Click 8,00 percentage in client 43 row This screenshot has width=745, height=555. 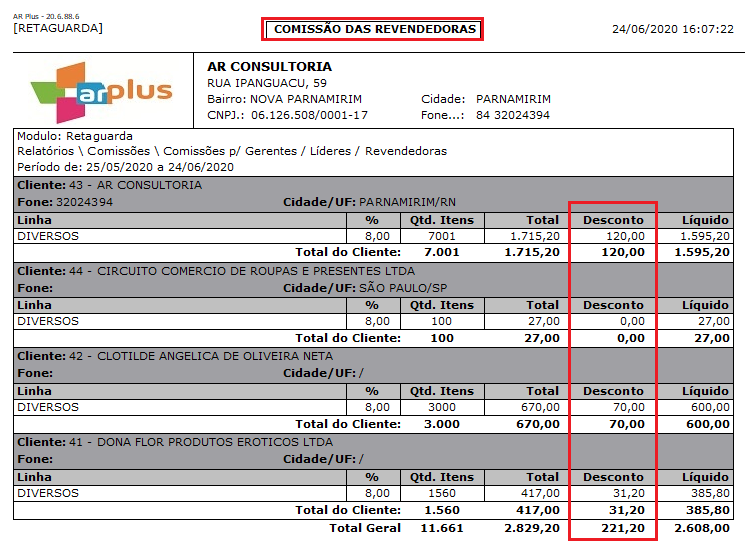point(377,236)
